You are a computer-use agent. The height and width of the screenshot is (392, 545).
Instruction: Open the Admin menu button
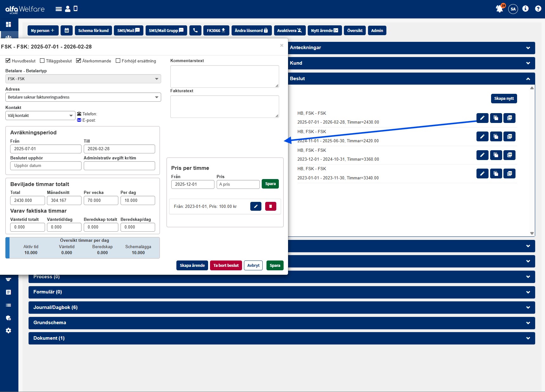(x=377, y=30)
